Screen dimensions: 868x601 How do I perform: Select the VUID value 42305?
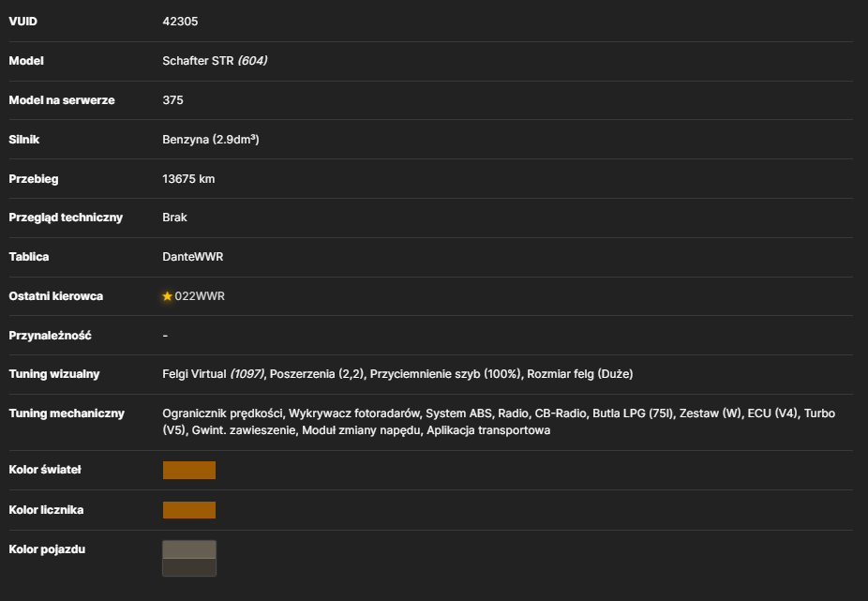(x=180, y=21)
